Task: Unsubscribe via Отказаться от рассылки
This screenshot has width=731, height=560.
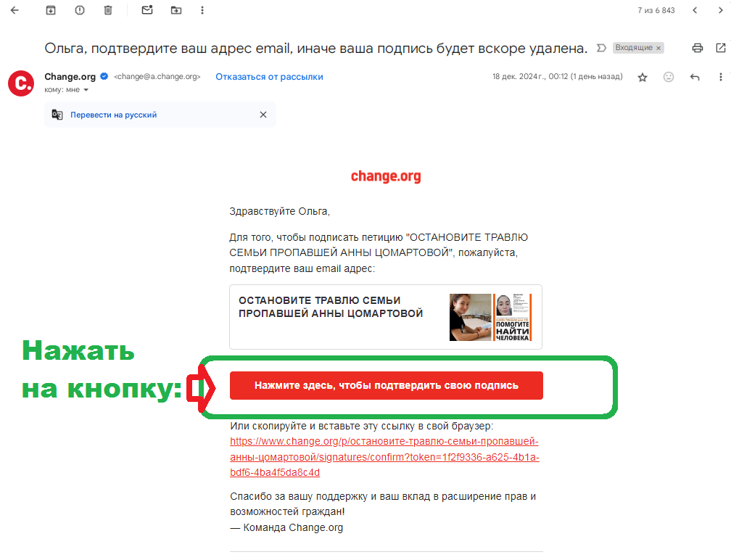Action: click(x=268, y=76)
